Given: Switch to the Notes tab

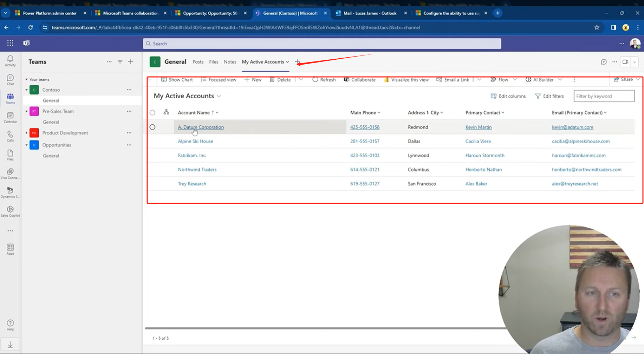Looking at the screenshot, I should click(x=230, y=62).
